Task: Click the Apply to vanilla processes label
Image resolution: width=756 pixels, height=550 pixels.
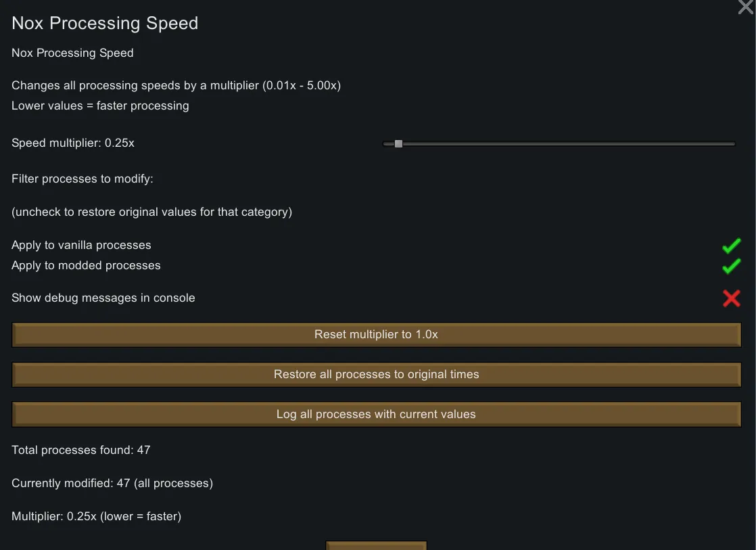Action: (81, 245)
